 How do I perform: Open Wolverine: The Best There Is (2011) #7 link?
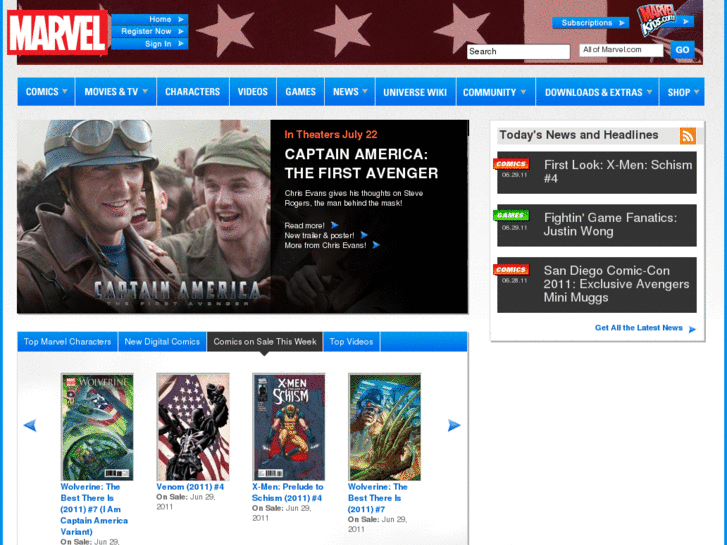377,498
